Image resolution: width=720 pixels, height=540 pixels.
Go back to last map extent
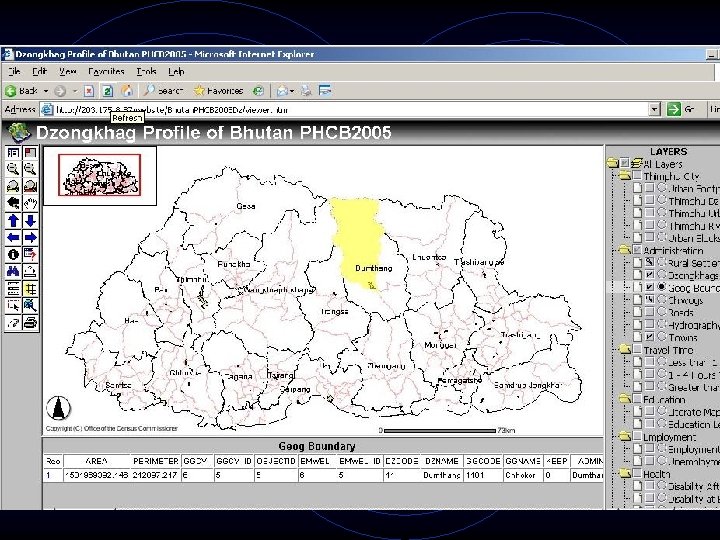coord(13,203)
